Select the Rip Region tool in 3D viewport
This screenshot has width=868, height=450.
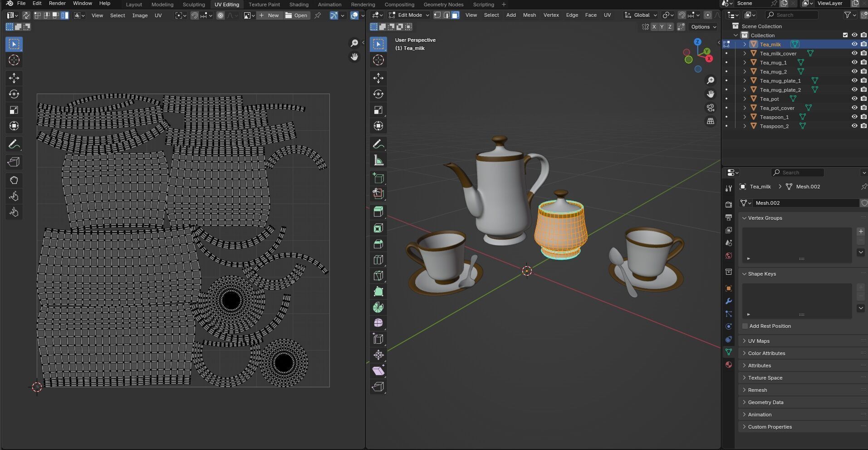378,387
